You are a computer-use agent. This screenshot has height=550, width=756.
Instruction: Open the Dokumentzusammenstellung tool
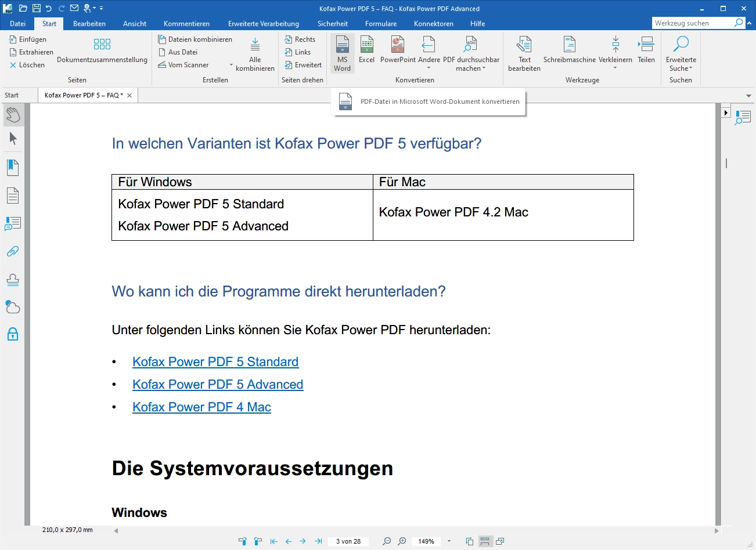[x=102, y=50]
